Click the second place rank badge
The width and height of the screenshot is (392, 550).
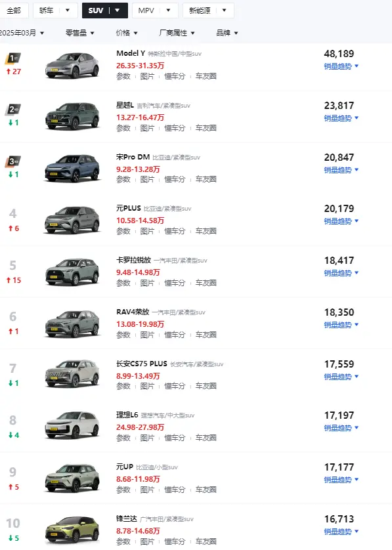pyautogui.click(x=13, y=110)
